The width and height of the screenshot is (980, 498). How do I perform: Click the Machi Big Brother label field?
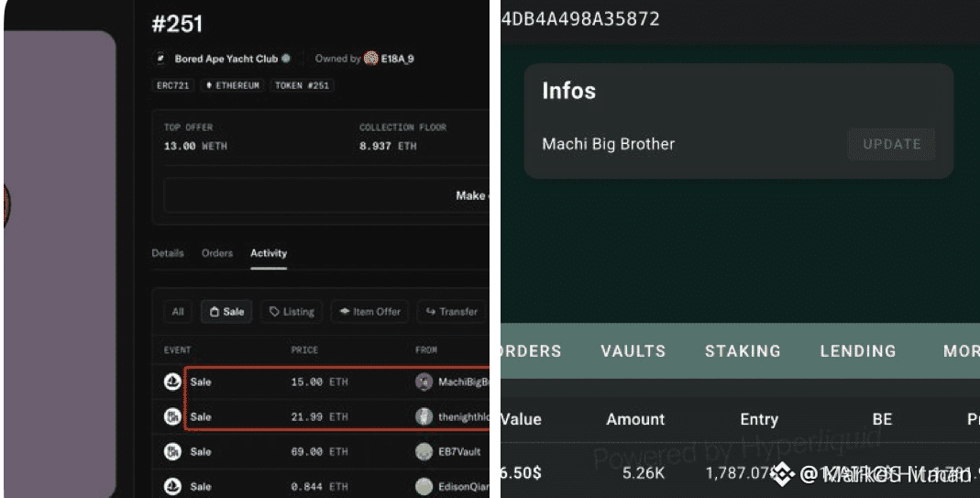tap(608, 144)
